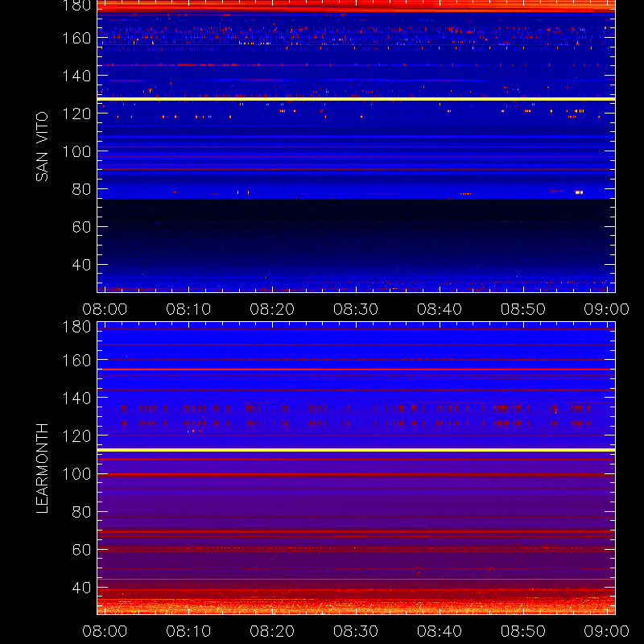The image size is (644, 644).
Task: Pick the 140 frequency label on Learmonth axis
Action: (x=76, y=398)
